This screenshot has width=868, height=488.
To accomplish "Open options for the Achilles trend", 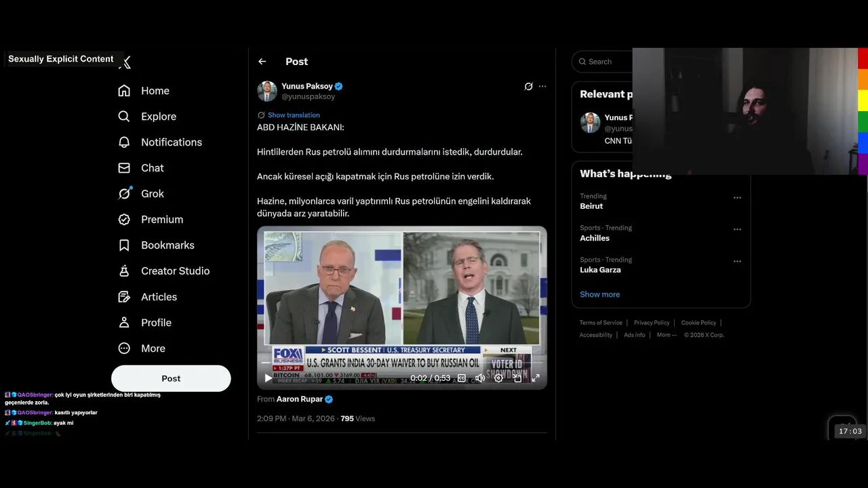I will (737, 230).
